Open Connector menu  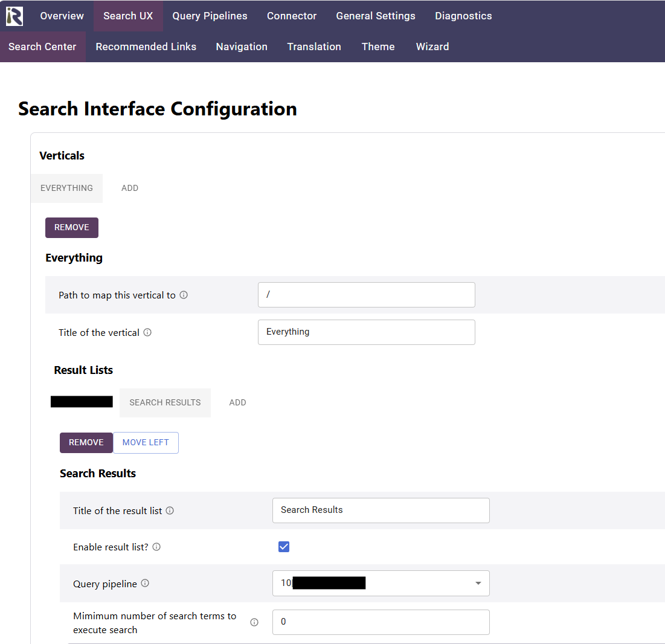coord(291,16)
